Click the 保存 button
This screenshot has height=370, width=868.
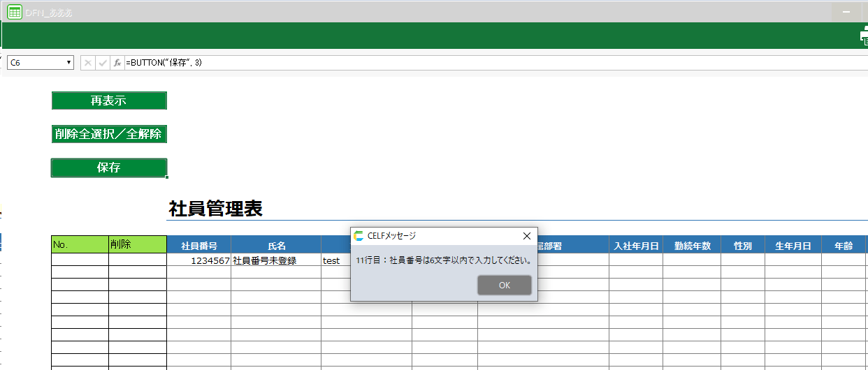point(109,168)
